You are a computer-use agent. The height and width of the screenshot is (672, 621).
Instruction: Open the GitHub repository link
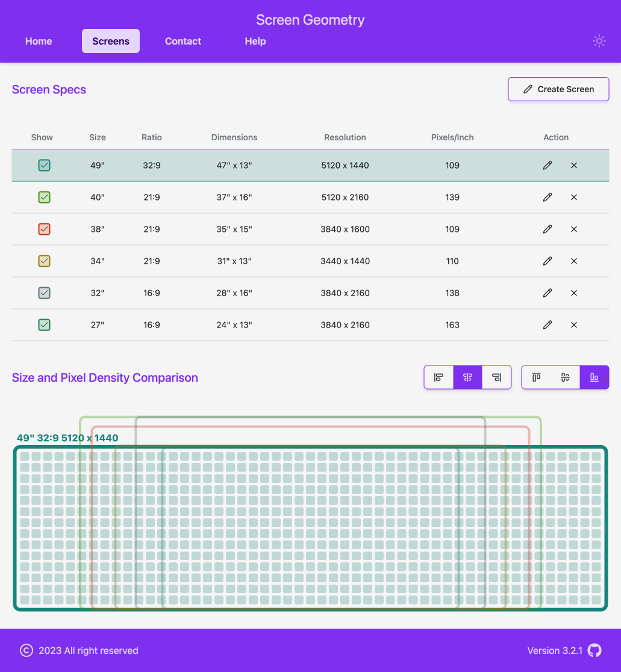coord(594,650)
